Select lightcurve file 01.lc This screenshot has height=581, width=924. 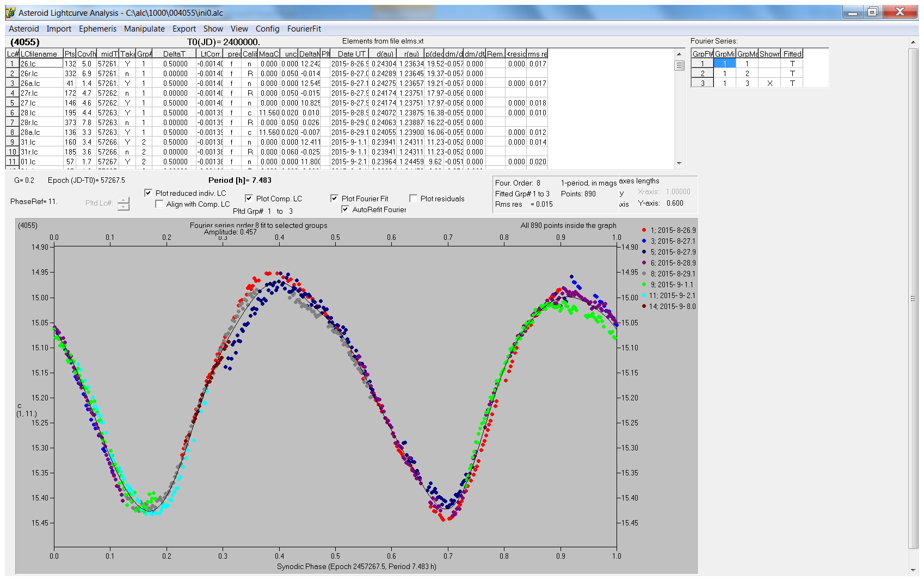pos(41,162)
